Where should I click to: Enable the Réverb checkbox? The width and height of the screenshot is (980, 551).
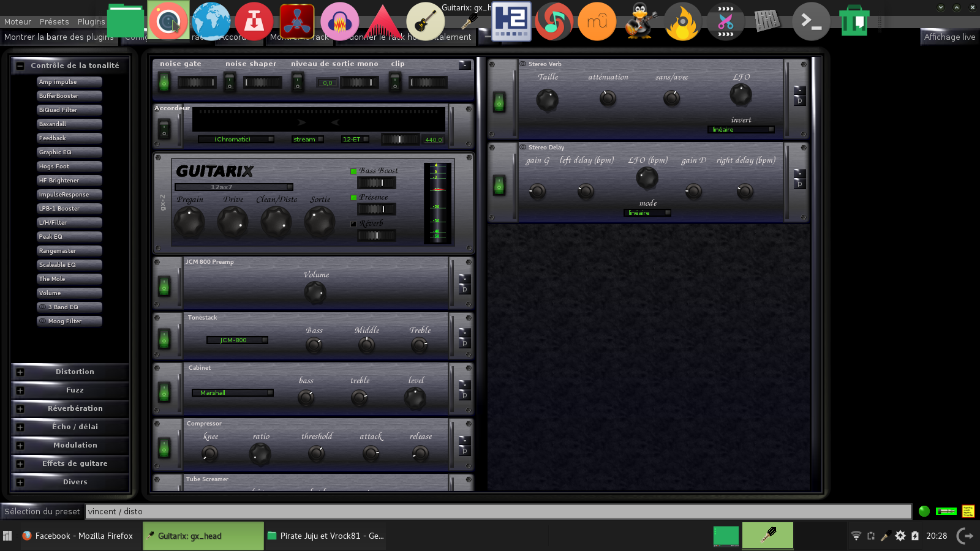353,223
